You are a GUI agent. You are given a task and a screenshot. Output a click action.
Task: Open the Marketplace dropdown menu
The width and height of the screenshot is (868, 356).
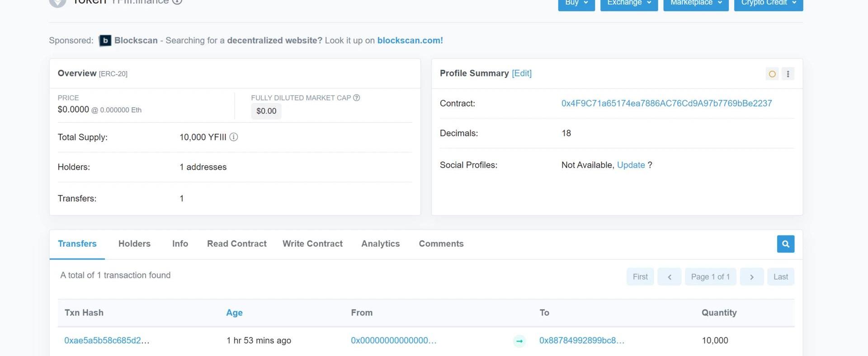point(696,4)
